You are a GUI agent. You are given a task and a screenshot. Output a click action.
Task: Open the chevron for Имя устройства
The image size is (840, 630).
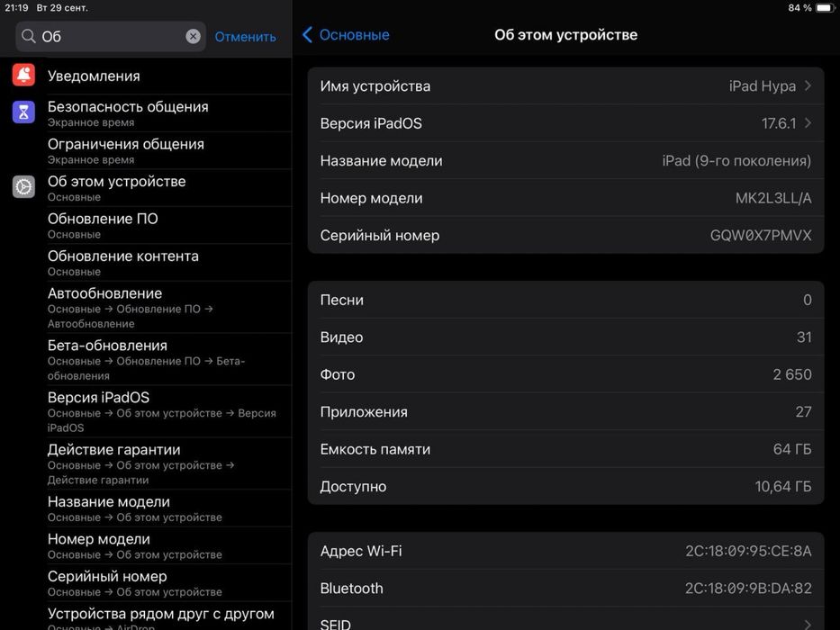808,85
